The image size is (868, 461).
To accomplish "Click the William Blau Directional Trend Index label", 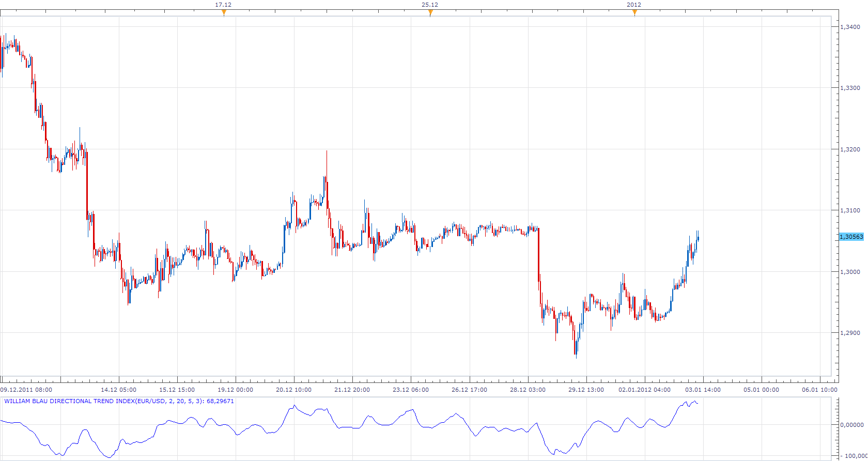I will pos(119,401).
